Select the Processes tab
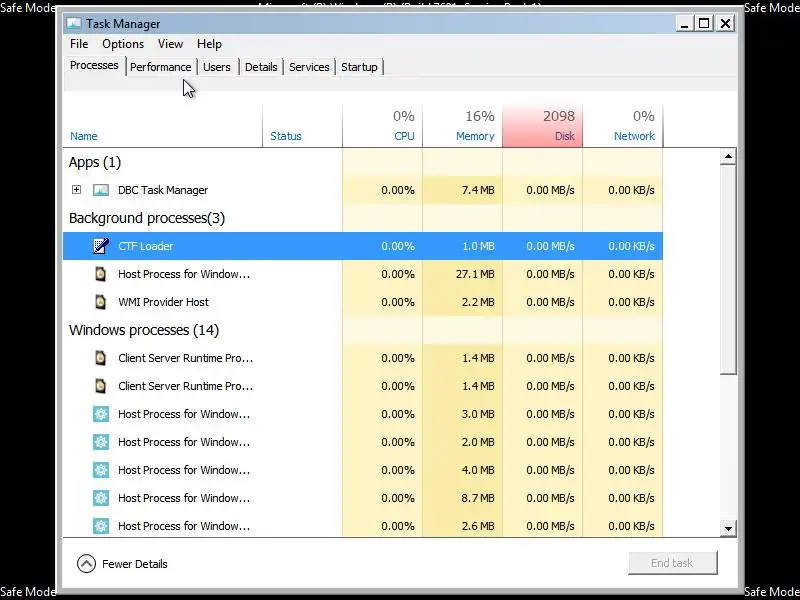Image resolution: width=800 pixels, height=600 pixels. point(94,65)
